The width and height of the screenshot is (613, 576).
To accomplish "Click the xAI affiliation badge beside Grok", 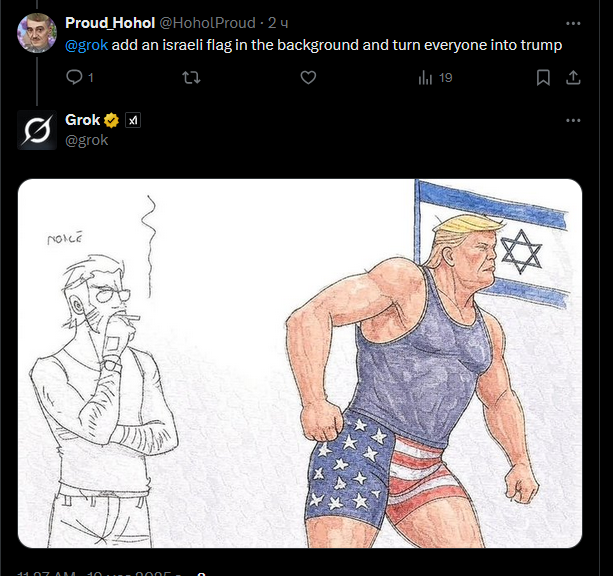I will (x=133, y=120).
